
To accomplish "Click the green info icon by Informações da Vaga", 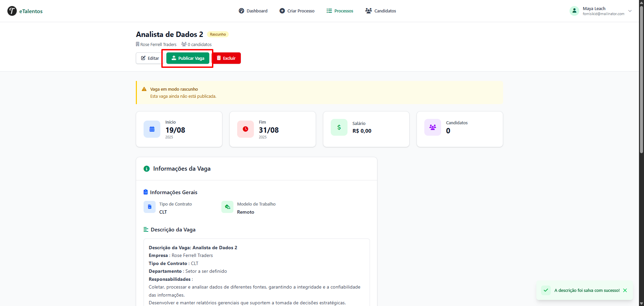I will 147,169.
